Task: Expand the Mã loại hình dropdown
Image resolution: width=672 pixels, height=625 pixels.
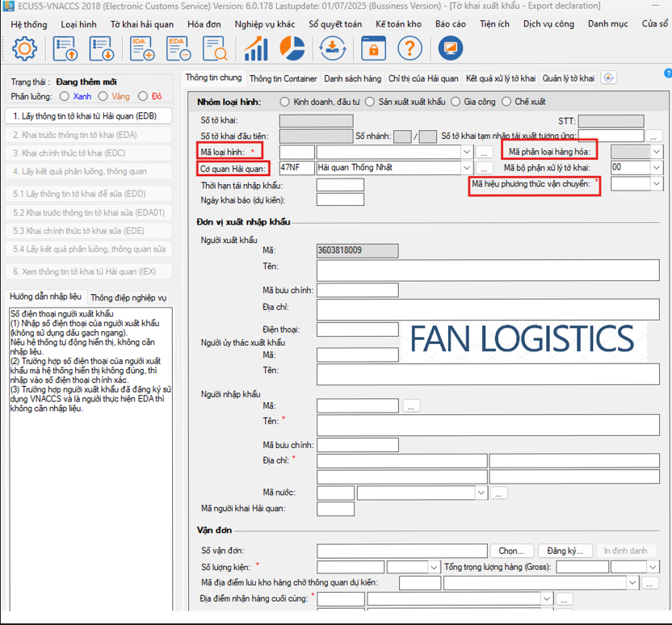Action: click(467, 152)
